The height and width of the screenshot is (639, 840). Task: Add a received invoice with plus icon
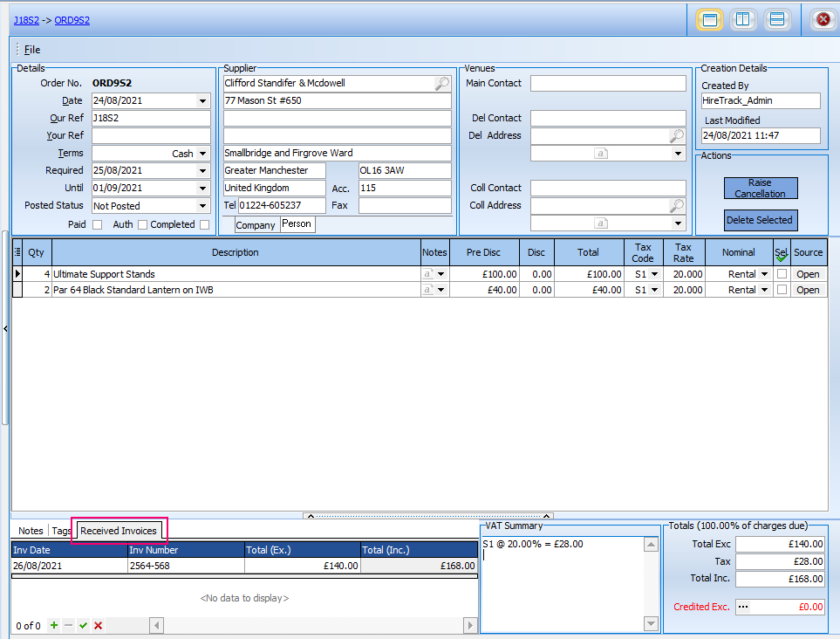(x=54, y=625)
